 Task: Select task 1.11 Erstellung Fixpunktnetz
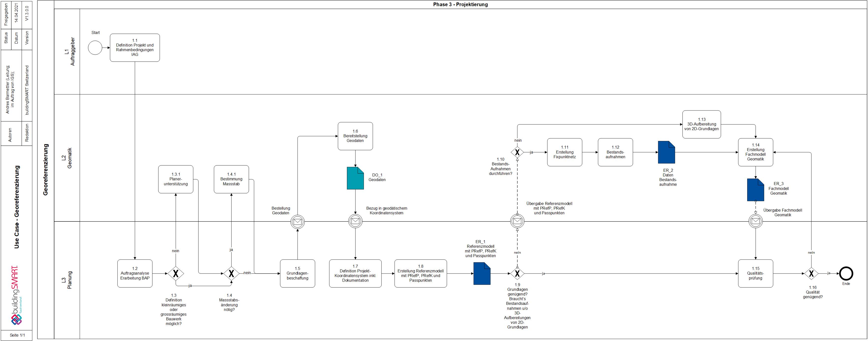tap(565, 152)
